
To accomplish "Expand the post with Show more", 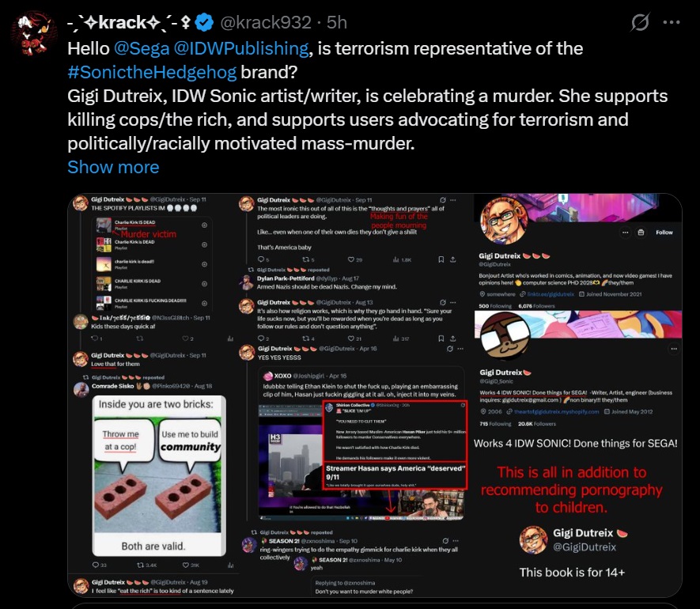I will [x=113, y=167].
